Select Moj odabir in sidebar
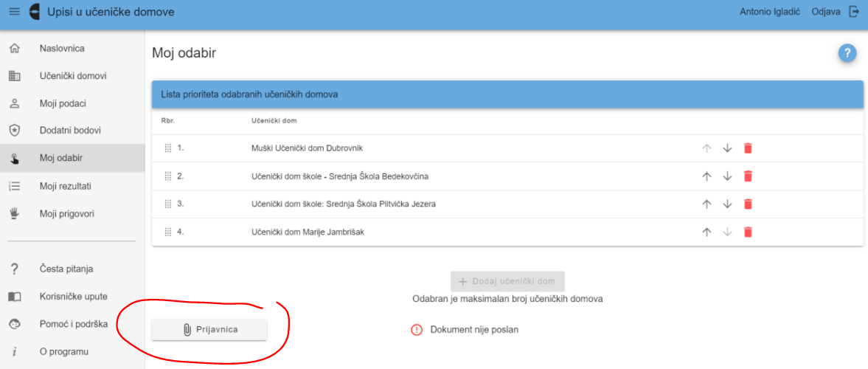This screenshot has height=369, width=868. (x=72, y=158)
